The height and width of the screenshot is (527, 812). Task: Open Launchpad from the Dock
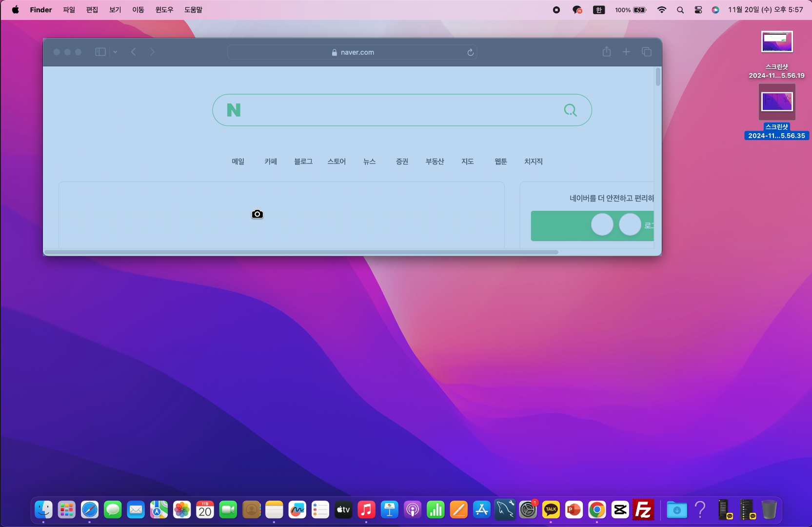67,510
